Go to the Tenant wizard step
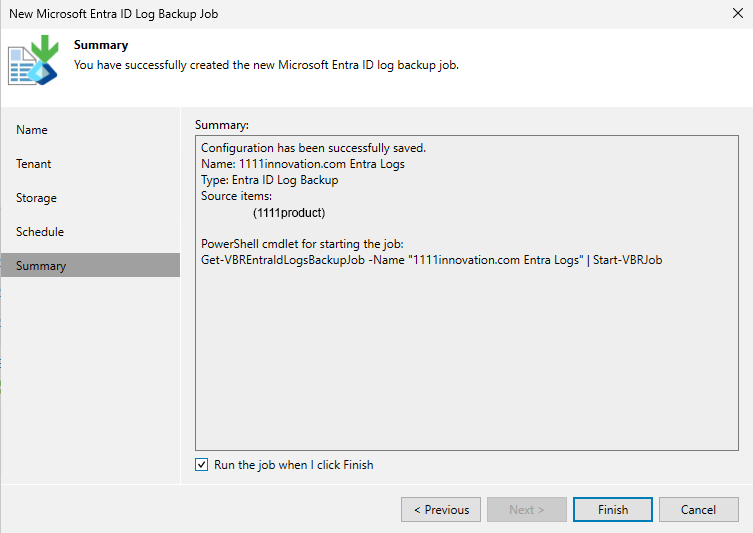Screen dimensions: 753x533 [x=33, y=164]
